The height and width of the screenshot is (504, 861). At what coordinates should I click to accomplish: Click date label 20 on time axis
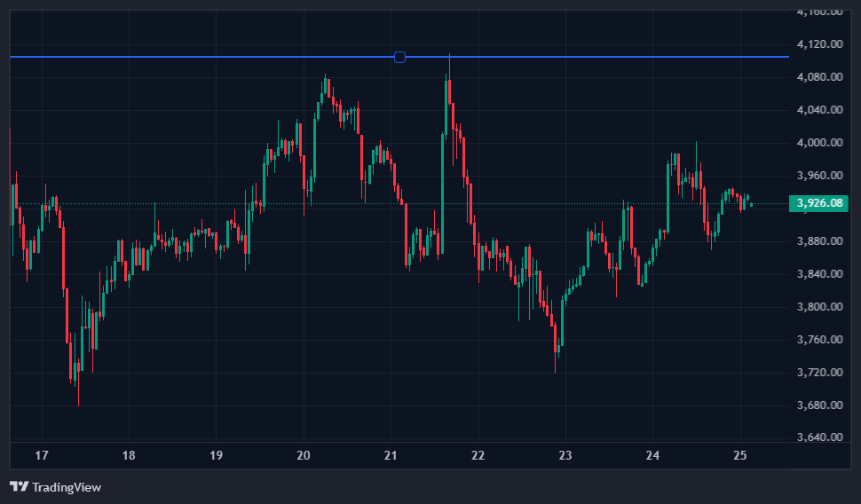[304, 456]
